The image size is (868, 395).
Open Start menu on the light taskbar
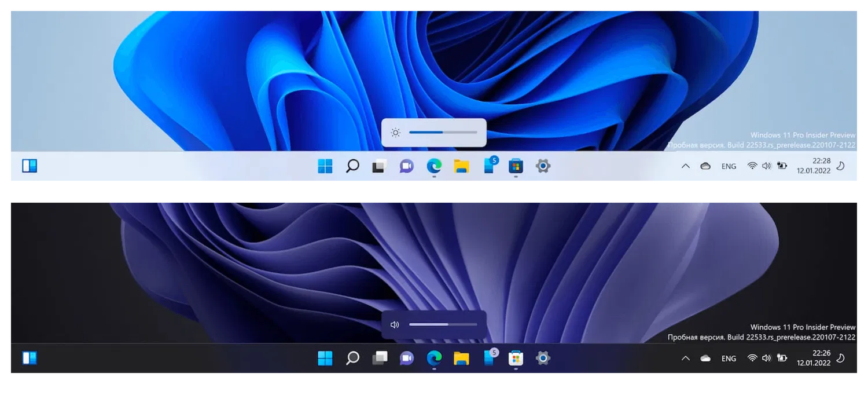click(x=325, y=166)
